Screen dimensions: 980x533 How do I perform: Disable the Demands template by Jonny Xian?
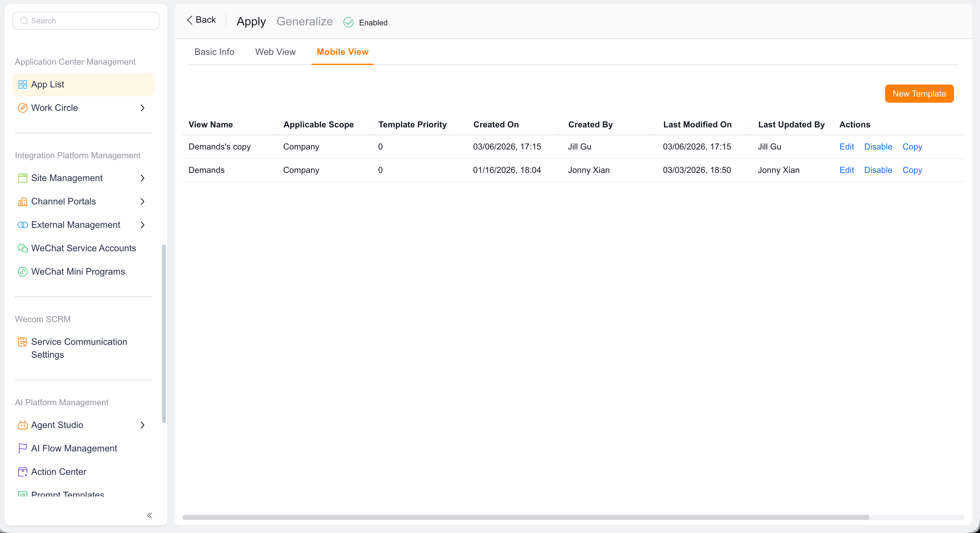878,170
